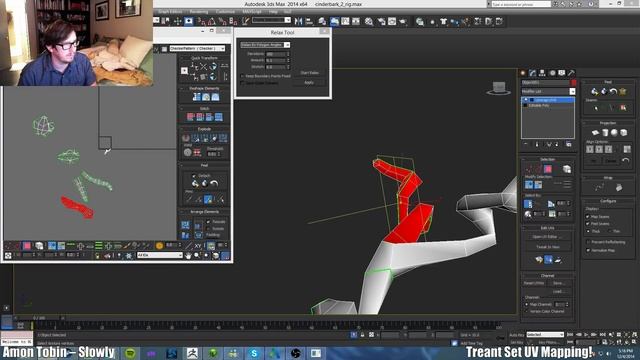The height and width of the screenshot is (360, 640).
Task: Toggle the Angle Snap icon in main toolbar
Action: (212, 21)
